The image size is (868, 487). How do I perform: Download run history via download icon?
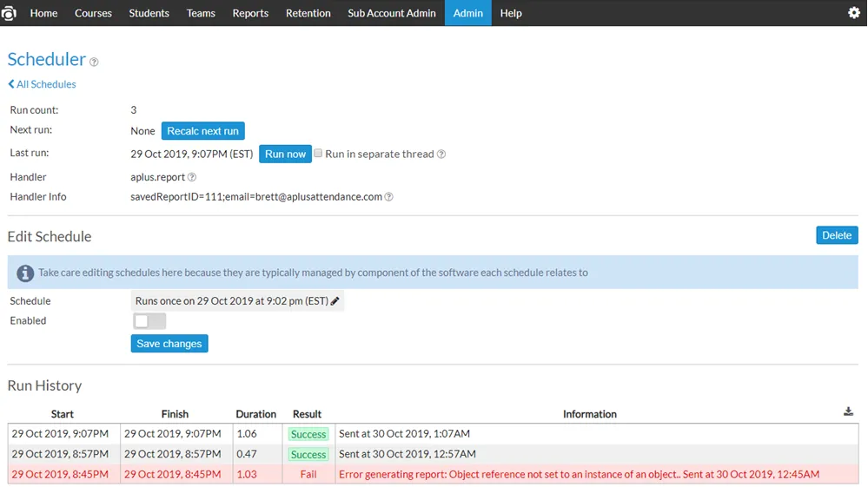(x=848, y=411)
